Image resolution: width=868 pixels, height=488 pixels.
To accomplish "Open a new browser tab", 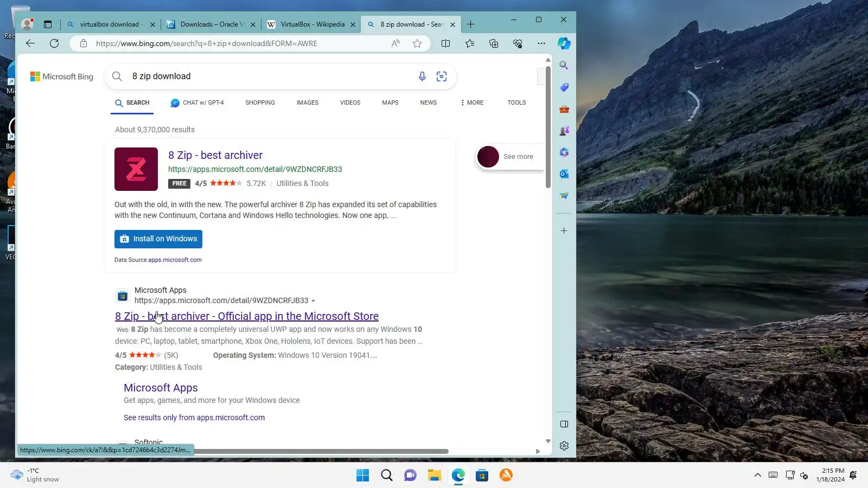I will [470, 24].
